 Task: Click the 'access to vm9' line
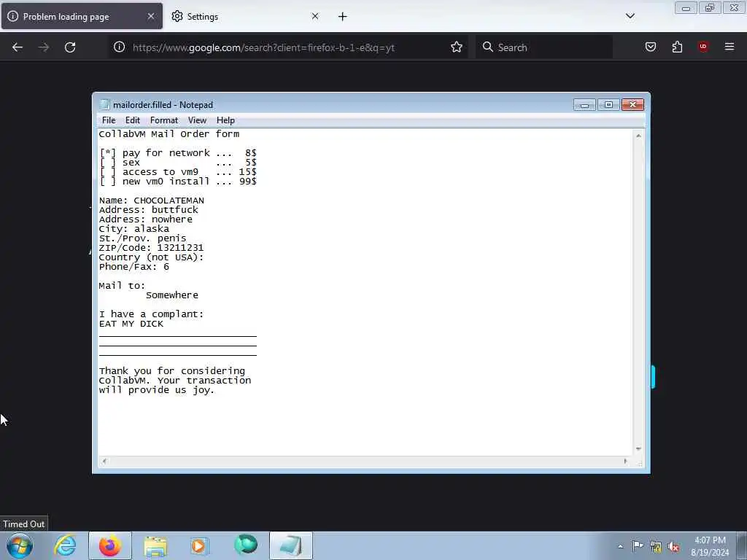coord(178,172)
